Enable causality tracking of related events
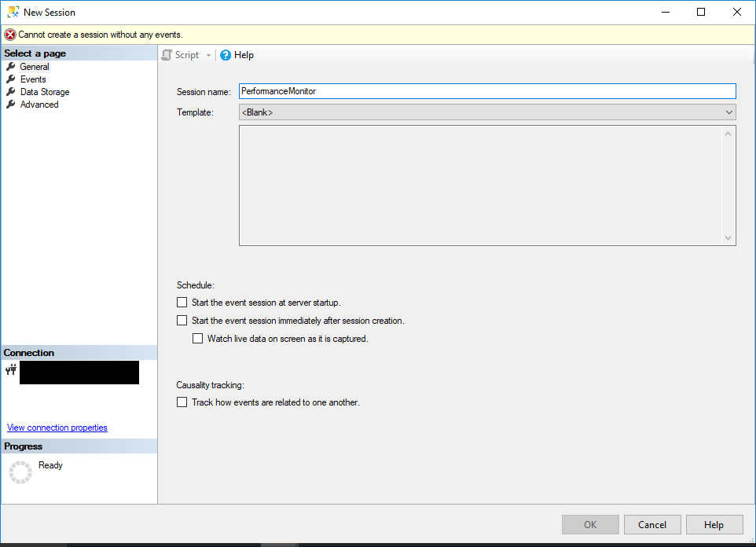 point(182,402)
